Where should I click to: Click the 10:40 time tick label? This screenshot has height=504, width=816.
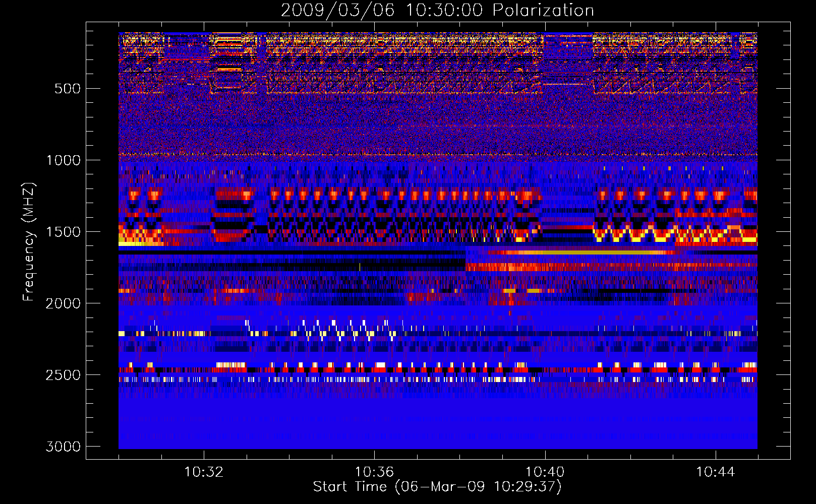click(545, 472)
